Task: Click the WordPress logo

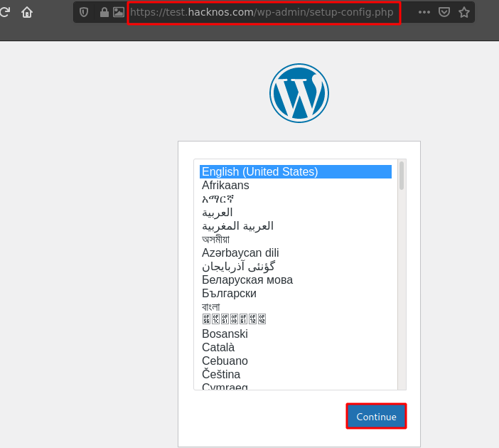Action: point(299,93)
